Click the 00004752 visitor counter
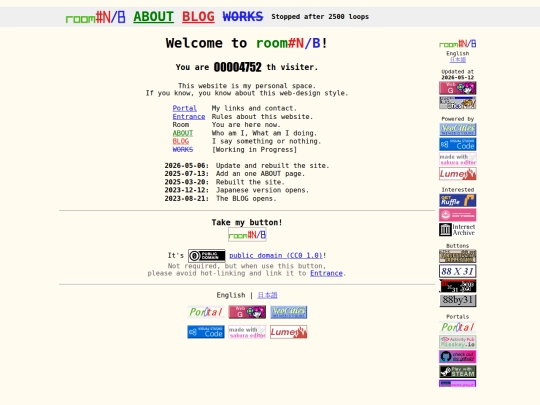The height and width of the screenshot is (405, 540). pos(238,67)
